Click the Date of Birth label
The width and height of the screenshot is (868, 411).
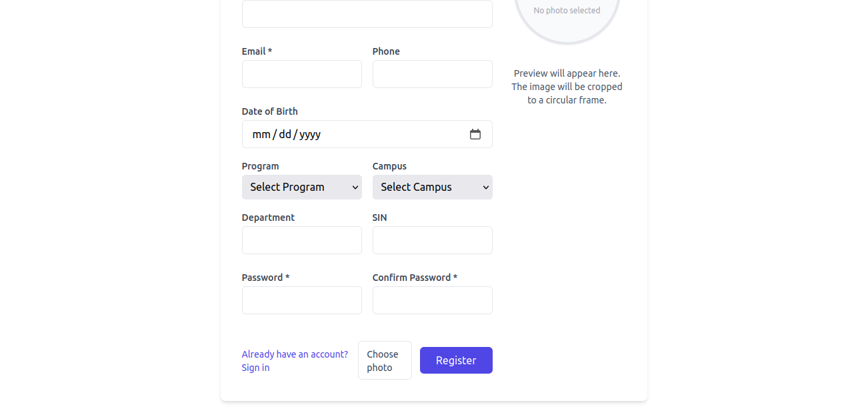click(x=269, y=111)
